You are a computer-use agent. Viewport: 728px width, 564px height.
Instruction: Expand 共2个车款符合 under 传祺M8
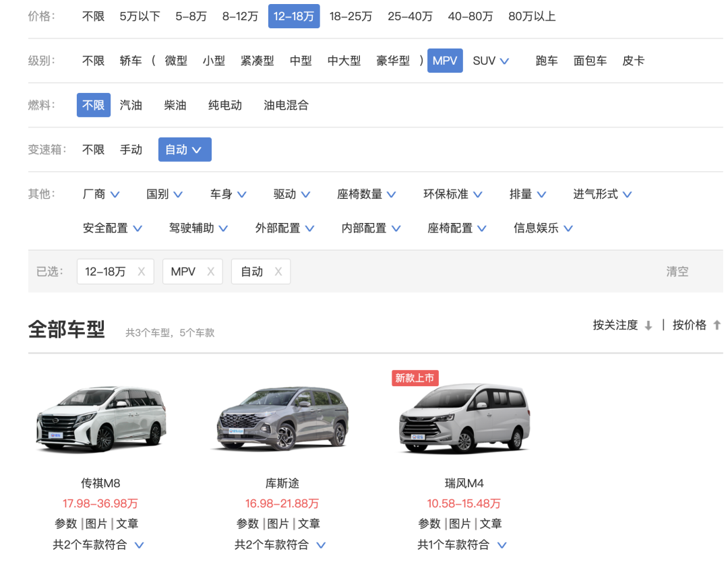[x=98, y=544]
